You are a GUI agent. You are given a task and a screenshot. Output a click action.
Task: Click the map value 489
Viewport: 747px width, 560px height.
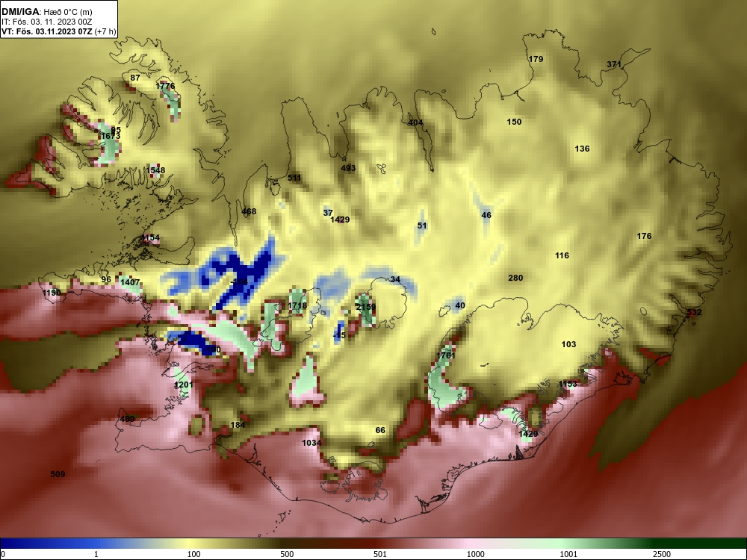(127, 419)
